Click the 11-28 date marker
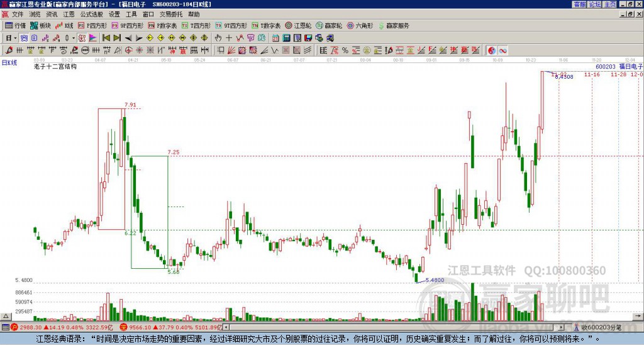The width and height of the screenshot is (644, 345). [619, 74]
